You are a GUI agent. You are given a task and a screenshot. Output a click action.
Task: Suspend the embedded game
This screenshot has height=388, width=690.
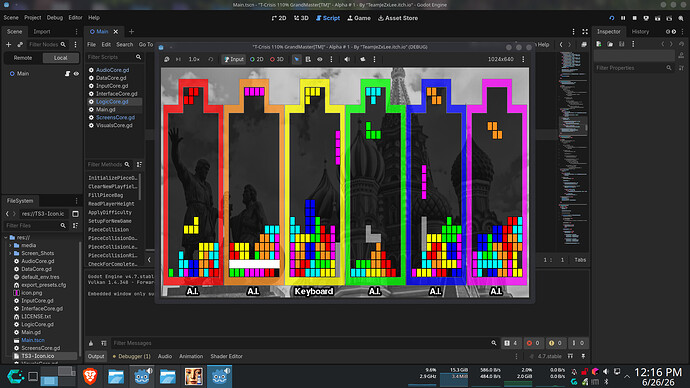(x=167, y=59)
